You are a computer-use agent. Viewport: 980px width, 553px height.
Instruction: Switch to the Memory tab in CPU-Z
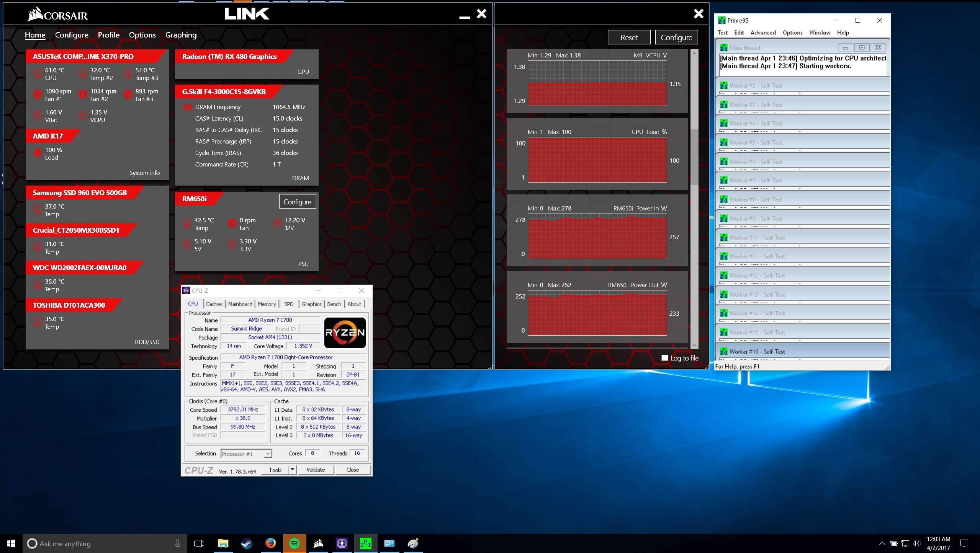click(267, 304)
